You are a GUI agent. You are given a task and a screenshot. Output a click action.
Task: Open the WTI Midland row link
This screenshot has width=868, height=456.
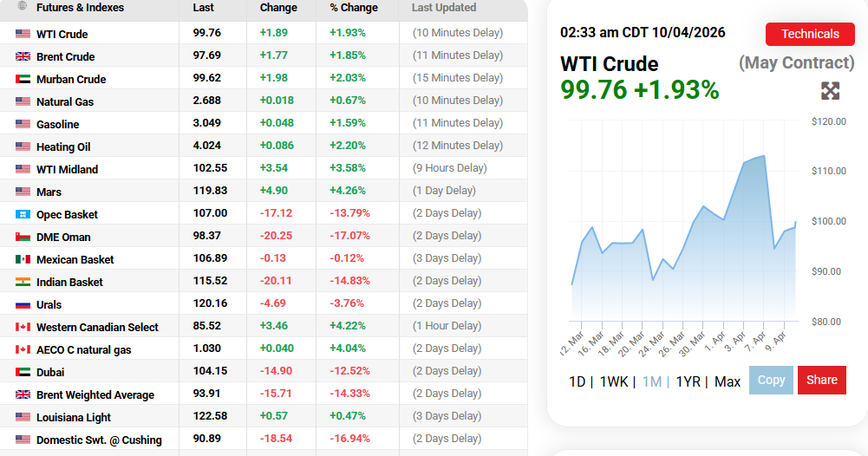coord(67,169)
